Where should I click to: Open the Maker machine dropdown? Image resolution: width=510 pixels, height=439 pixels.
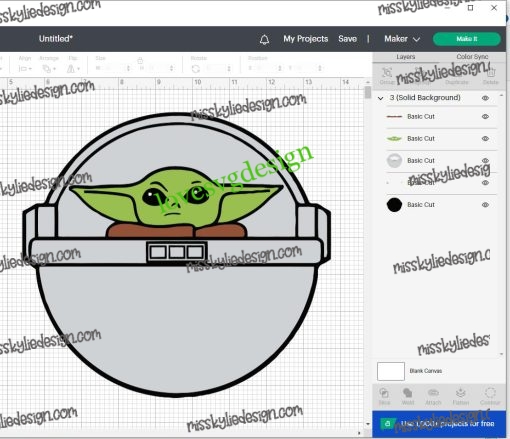click(402, 39)
